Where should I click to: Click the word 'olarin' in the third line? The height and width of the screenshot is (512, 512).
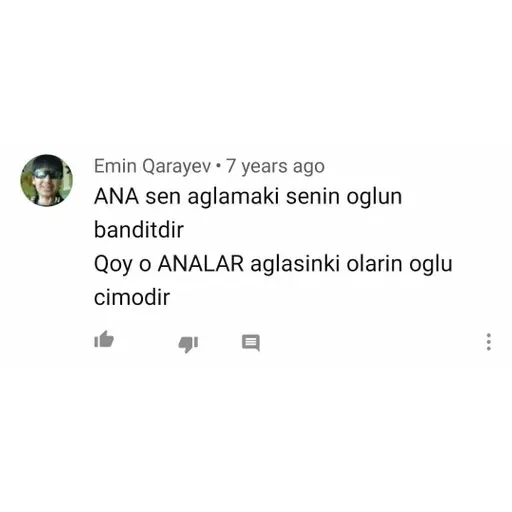point(374,263)
